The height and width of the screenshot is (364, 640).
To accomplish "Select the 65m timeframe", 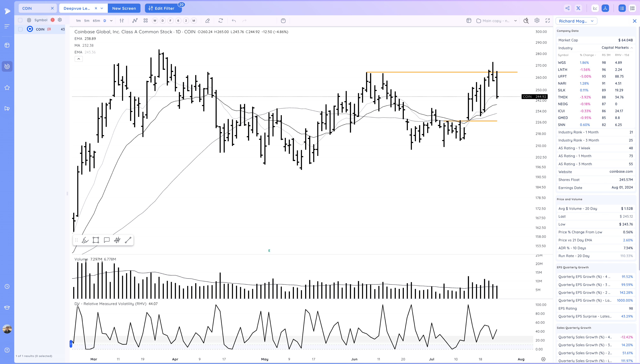I will (96, 21).
